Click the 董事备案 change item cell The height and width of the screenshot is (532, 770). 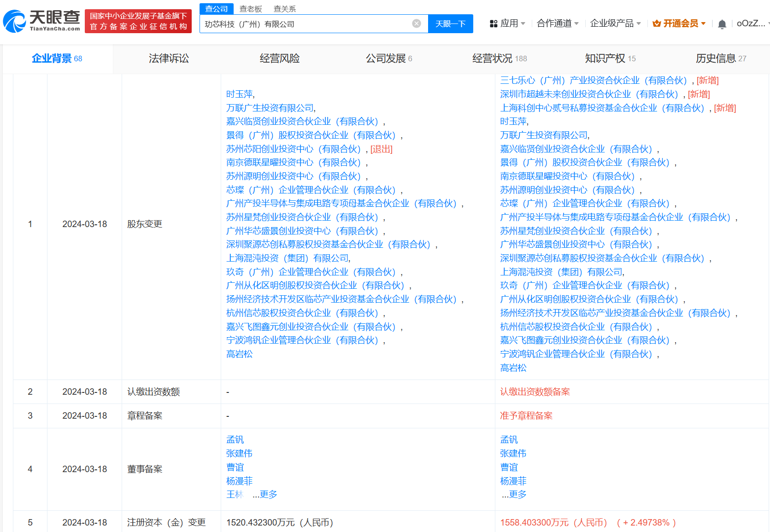[145, 469]
